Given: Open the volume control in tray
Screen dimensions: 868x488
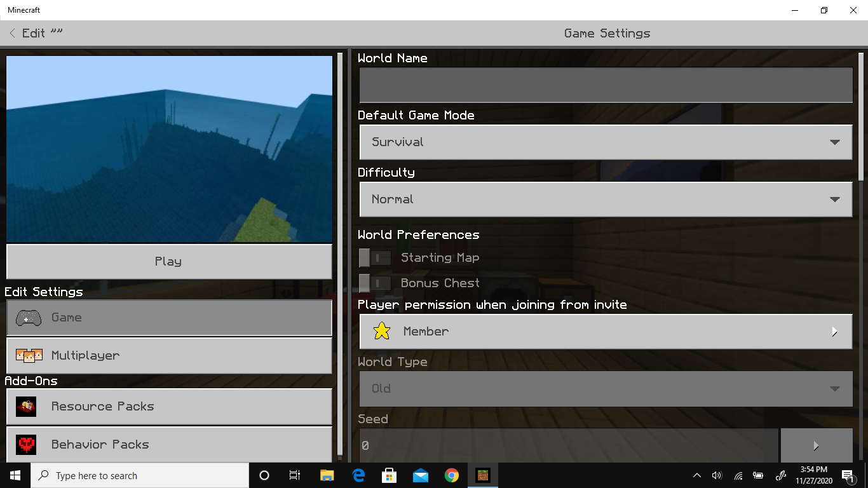Looking at the screenshot, I should [717, 475].
